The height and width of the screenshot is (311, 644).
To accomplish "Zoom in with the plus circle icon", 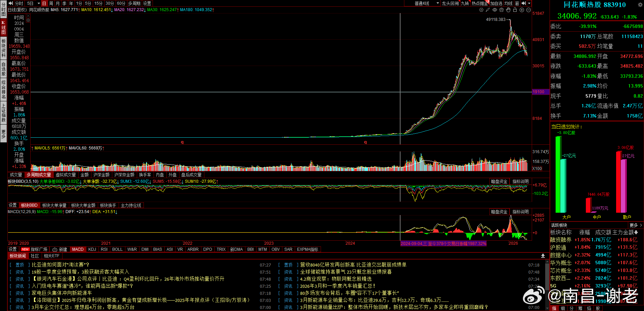I will (522, 10).
